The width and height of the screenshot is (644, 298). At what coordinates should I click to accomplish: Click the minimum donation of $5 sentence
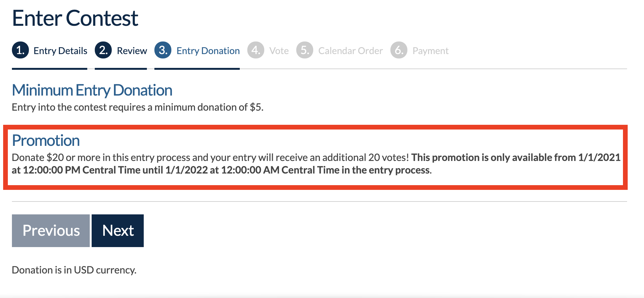137,107
